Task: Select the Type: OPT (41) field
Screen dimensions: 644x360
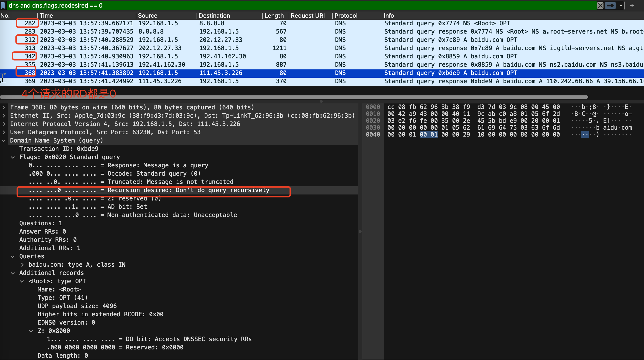Action: click(63, 298)
